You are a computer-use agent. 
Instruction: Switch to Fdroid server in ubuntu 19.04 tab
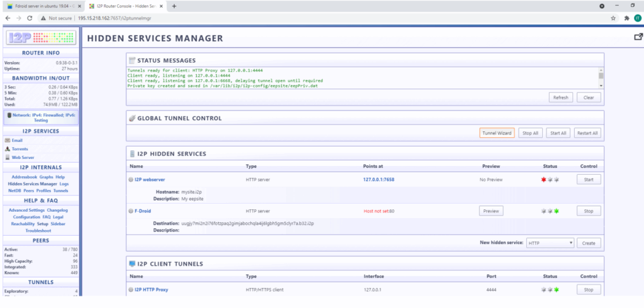tap(43, 6)
